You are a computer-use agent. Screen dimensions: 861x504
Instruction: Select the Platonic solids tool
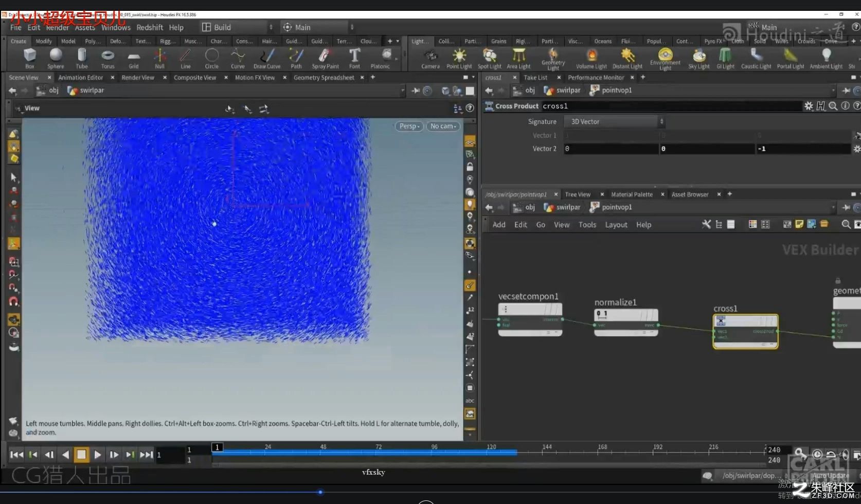tap(381, 58)
